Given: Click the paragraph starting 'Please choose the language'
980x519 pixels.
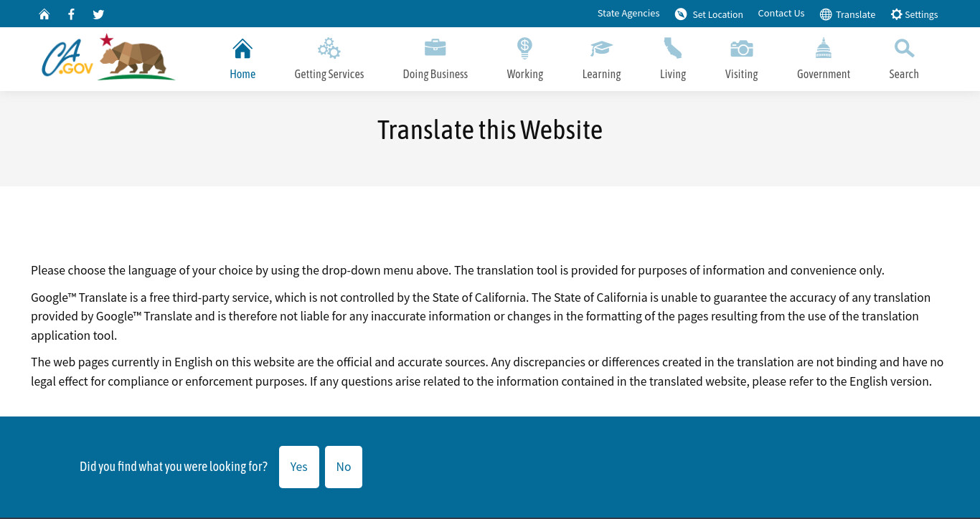Looking at the screenshot, I should [458, 270].
